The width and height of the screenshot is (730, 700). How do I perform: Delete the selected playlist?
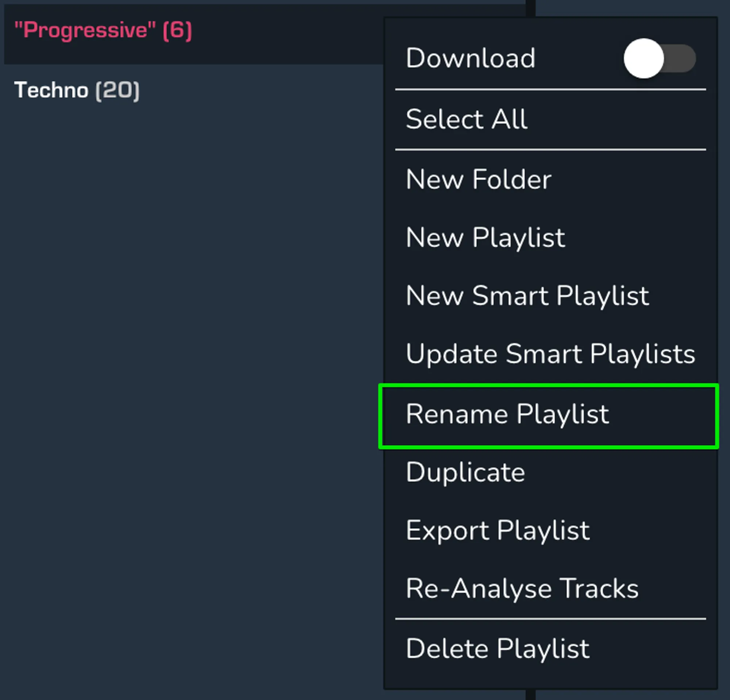pyautogui.click(x=497, y=648)
